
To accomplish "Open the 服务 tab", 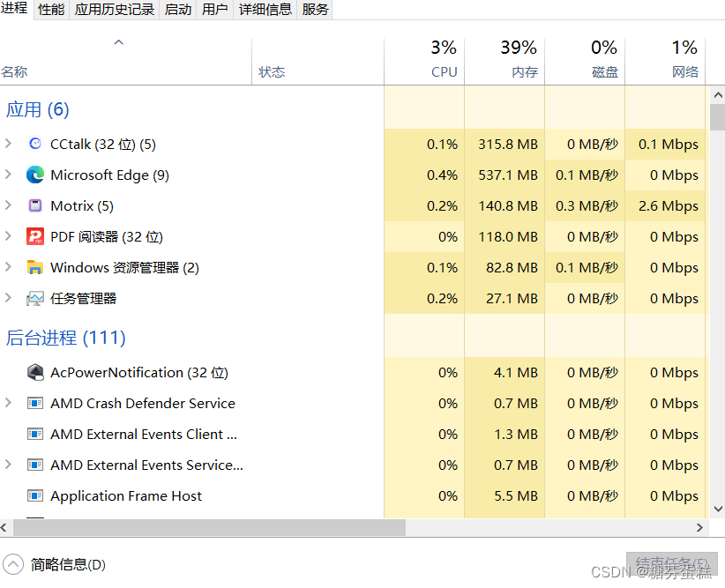I will tap(315, 9).
